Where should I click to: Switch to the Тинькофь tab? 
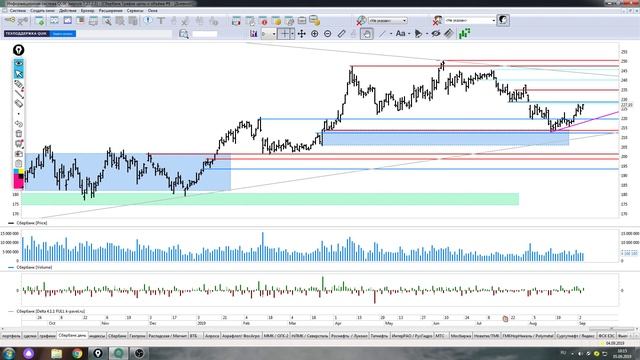coord(380,336)
